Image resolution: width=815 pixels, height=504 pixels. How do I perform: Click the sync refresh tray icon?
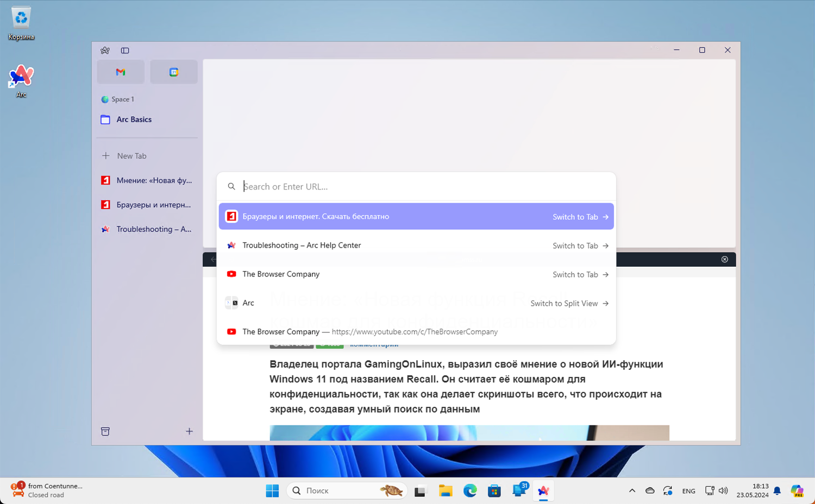pos(668,491)
